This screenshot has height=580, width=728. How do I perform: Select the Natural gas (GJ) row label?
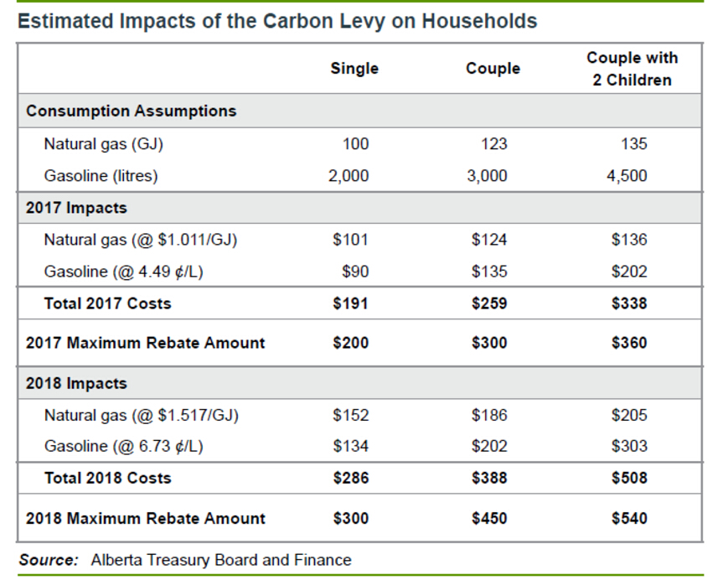[103, 144]
